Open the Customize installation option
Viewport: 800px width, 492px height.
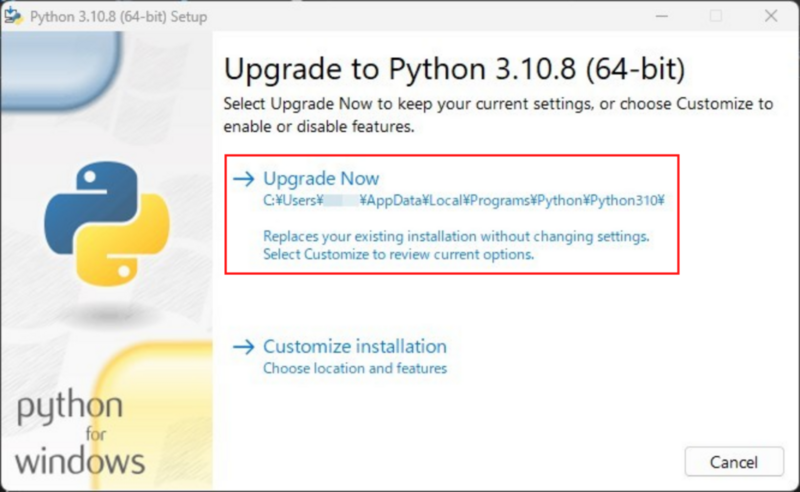coord(355,347)
